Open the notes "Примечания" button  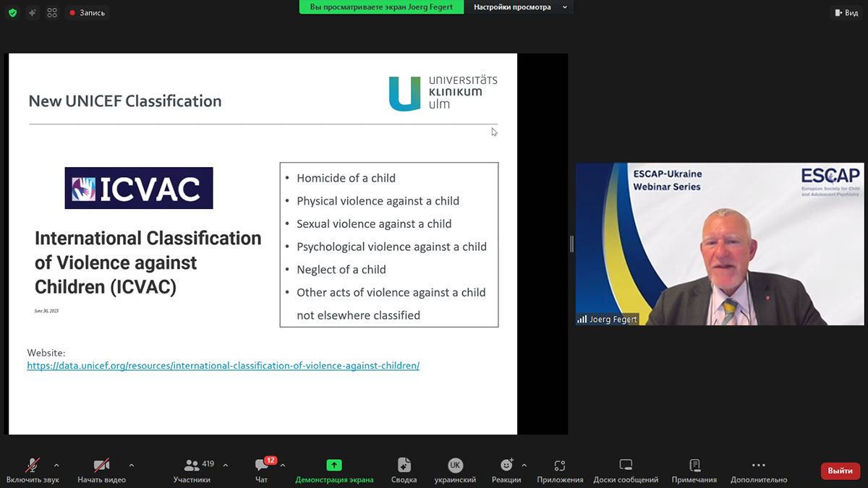click(x=694, y=471)
